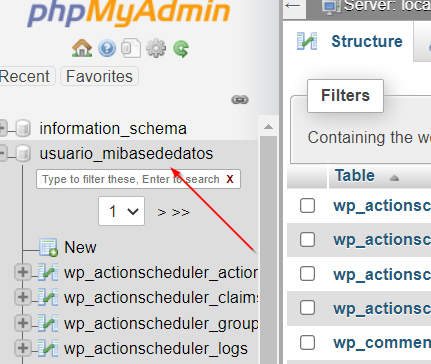The width and height of the screenshot is (431, 364).
Task: Select the second table row checkbox
Action: pyautogui.click(x=307, y=240)
